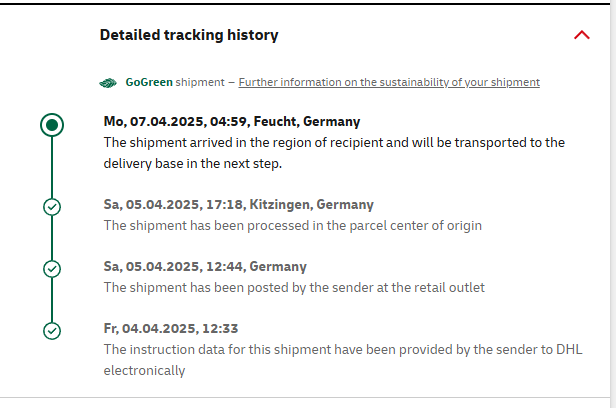The height and width of the screenshot is (408, 616).
Task: Click the GoGreen leaf icon
Action: tap(109, 82)
